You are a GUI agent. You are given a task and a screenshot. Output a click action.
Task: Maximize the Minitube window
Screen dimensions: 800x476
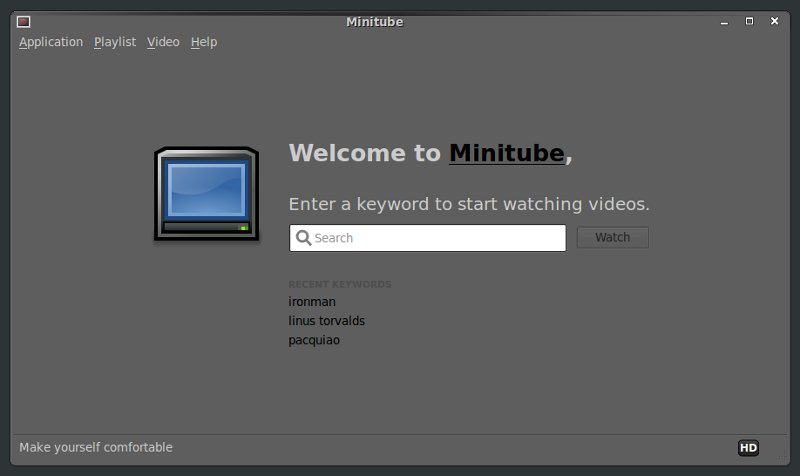(x=749, y=21)
